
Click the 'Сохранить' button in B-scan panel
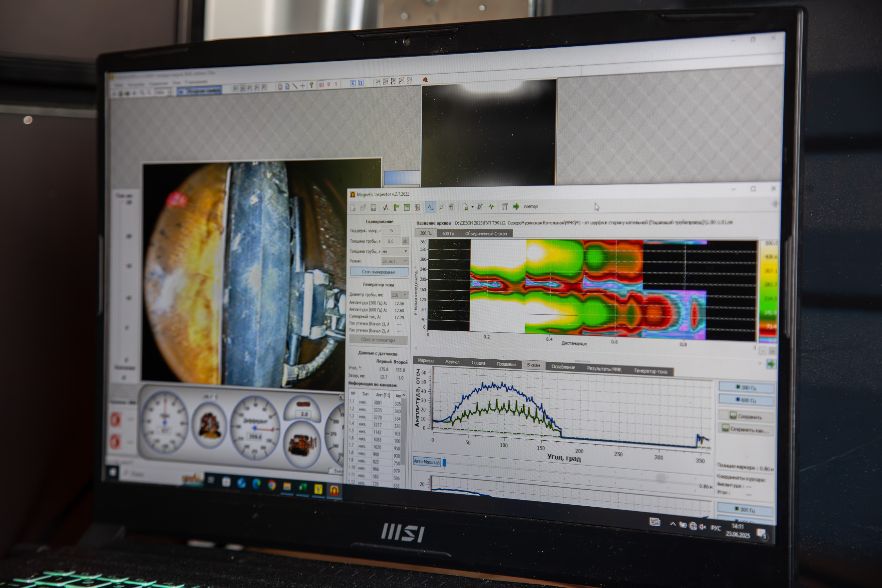coord(746,416)
